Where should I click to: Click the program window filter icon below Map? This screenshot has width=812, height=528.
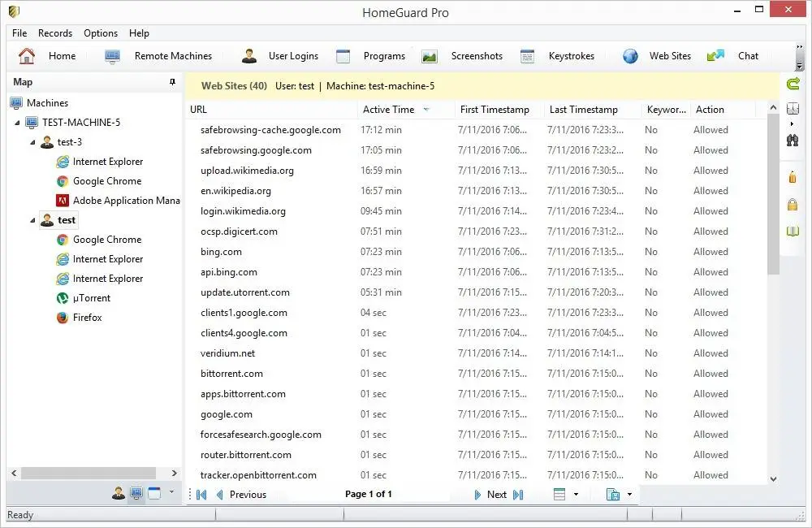click(154, 493)
